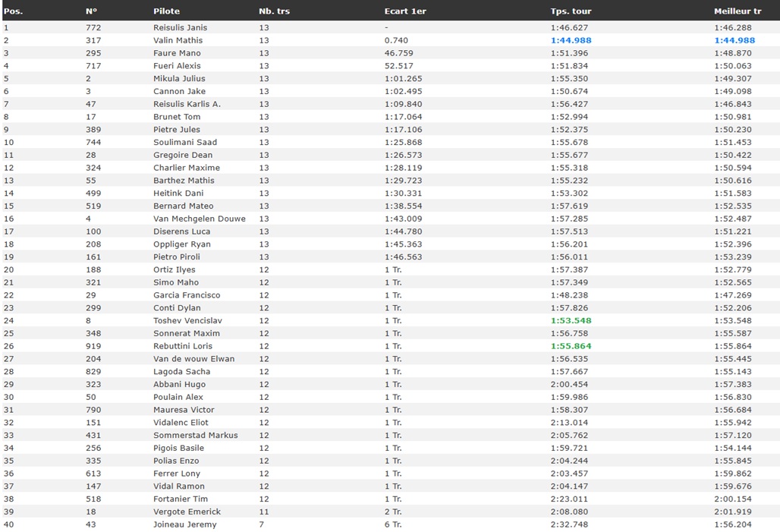The image size is (780, 532).
Task: Click the 'Pos.' column header
Action: coord(13,11)
